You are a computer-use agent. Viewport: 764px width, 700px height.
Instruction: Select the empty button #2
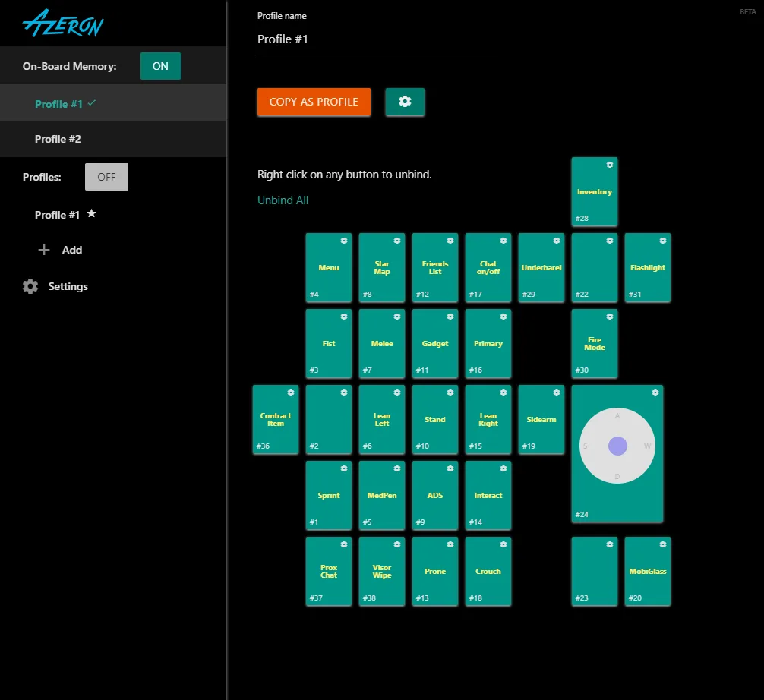(x=329, y=420)
